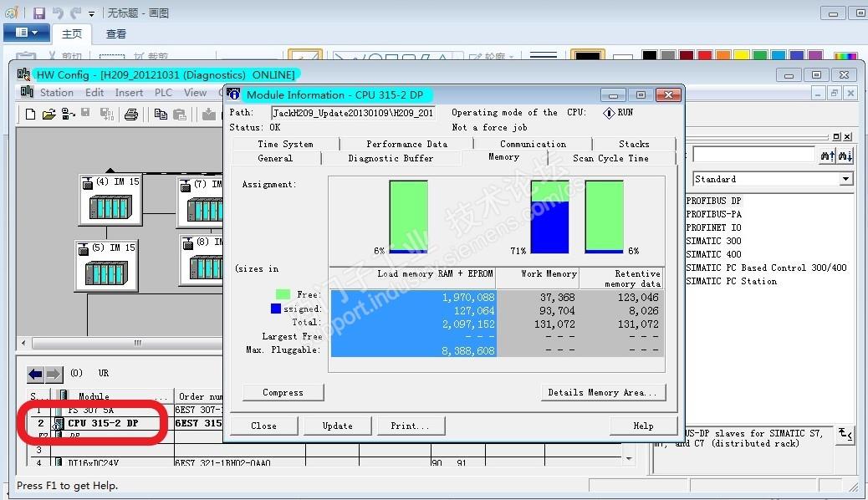Click the Close button in Module Information
Viewport: 868px width, 500px height.
pos(263,426)
